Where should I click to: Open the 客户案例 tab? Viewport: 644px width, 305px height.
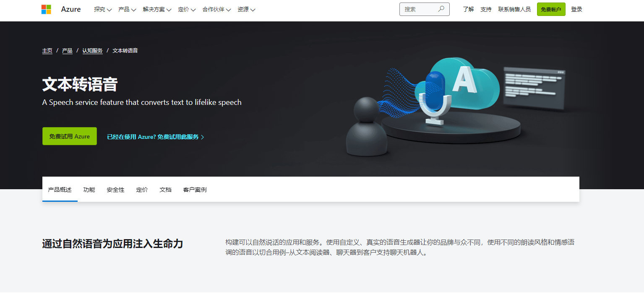point(195,190)
